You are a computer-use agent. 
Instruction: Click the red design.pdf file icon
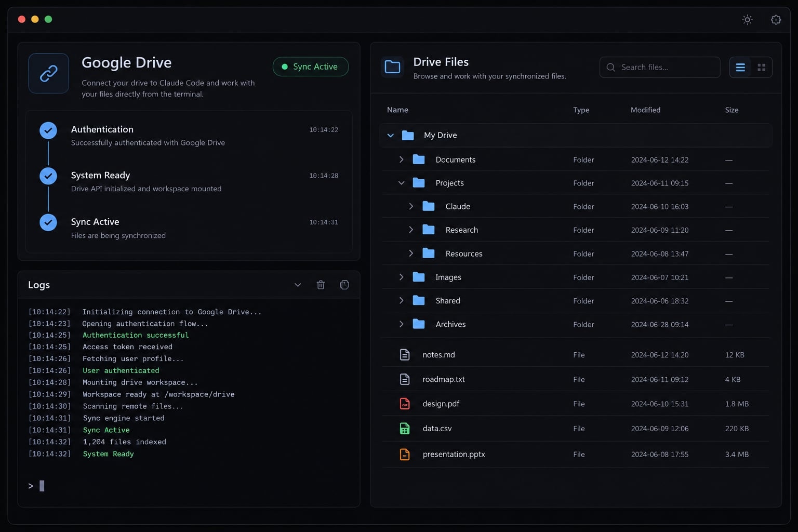(x=405, y=404)
